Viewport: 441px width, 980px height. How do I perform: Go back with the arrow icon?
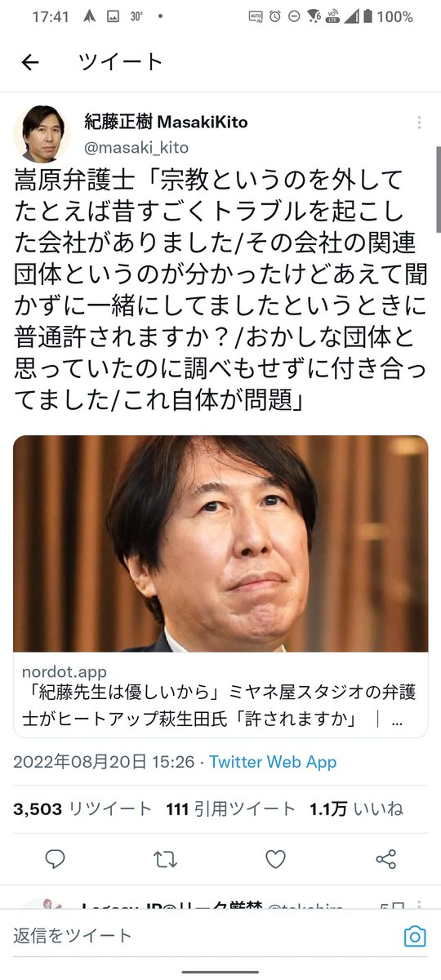click(30, 63)
